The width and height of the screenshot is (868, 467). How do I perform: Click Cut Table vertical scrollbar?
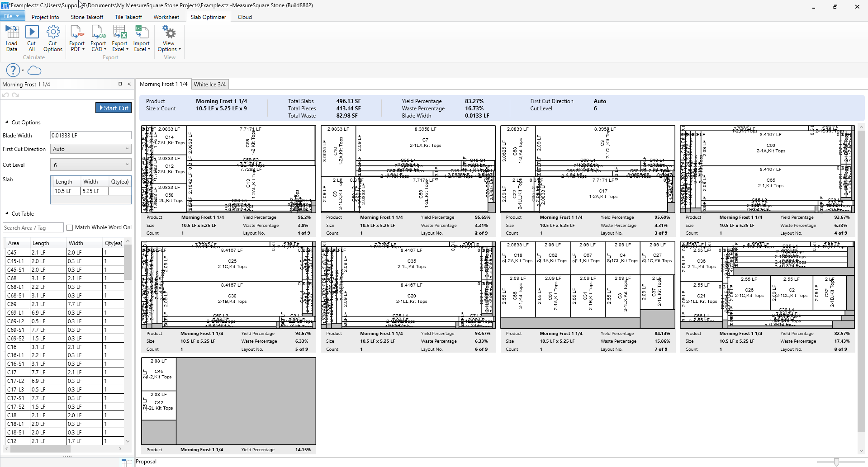[x=128, y=341]
